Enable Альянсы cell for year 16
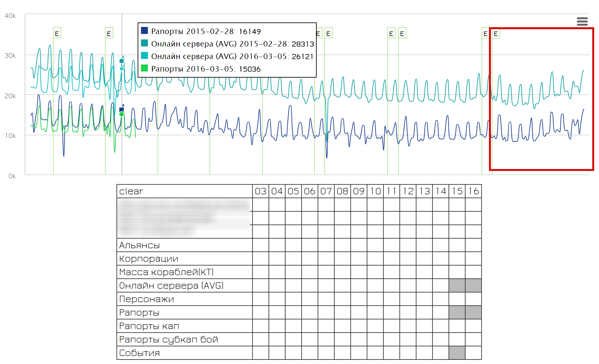The image size is (599, 364). (x=474, y=245)
